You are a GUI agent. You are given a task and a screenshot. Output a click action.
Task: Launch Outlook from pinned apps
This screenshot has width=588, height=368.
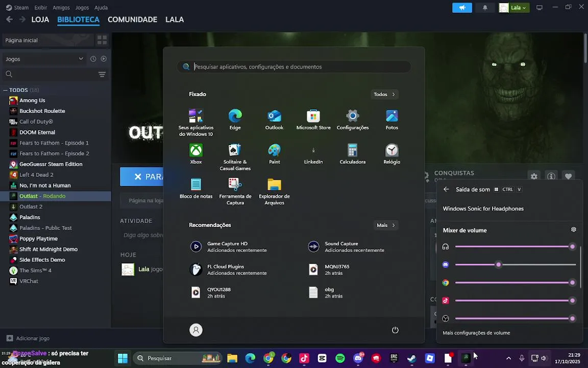click(x=274, y=120)
